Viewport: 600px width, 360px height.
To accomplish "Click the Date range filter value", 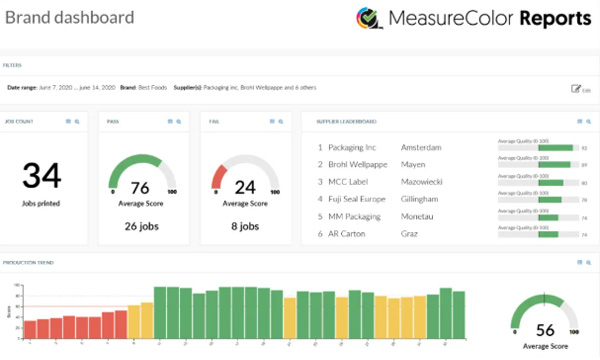I will pos(77,88).
